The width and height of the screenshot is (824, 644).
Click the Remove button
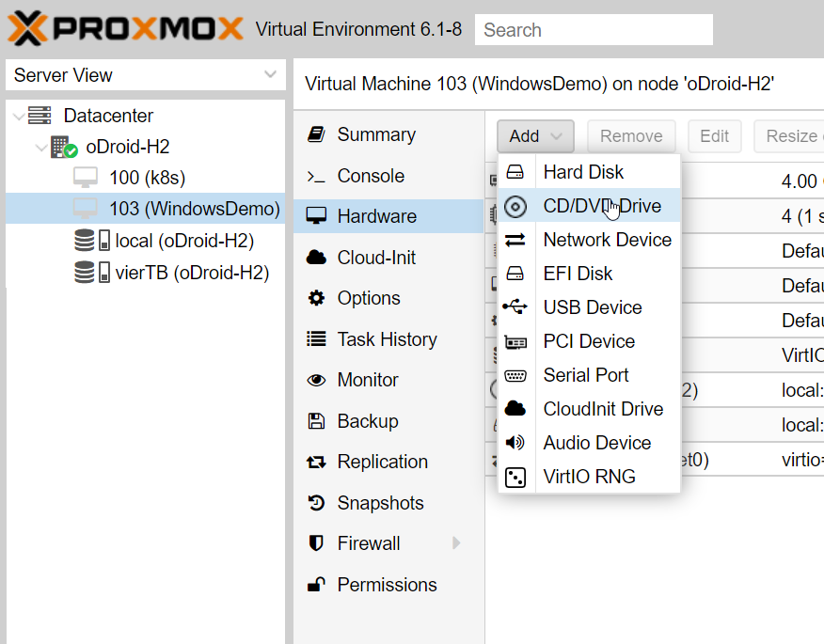pyautogui.click(x=631, y=136)
